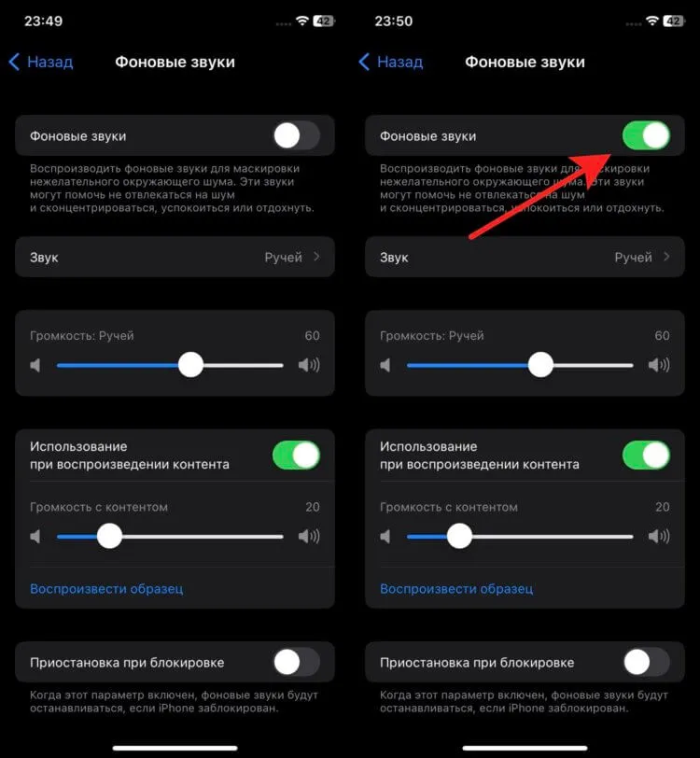Disable Фоновые звуки switch in right screen

(647, 136)
